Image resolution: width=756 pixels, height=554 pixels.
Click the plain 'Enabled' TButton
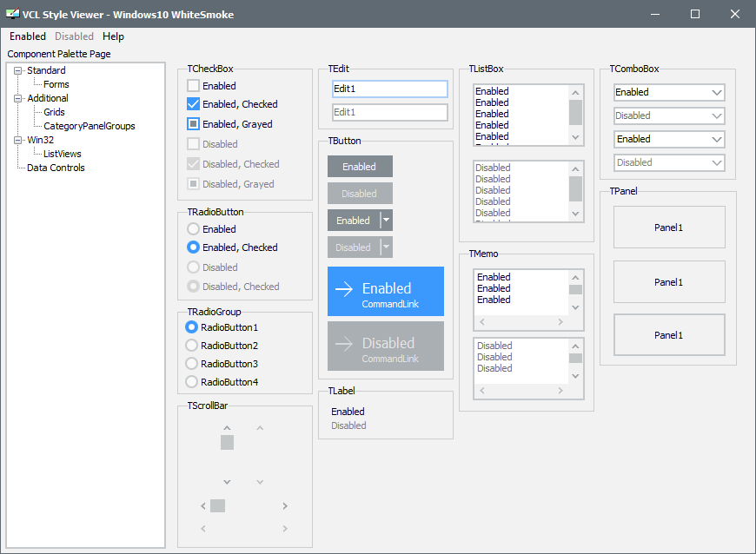point(360,166)
